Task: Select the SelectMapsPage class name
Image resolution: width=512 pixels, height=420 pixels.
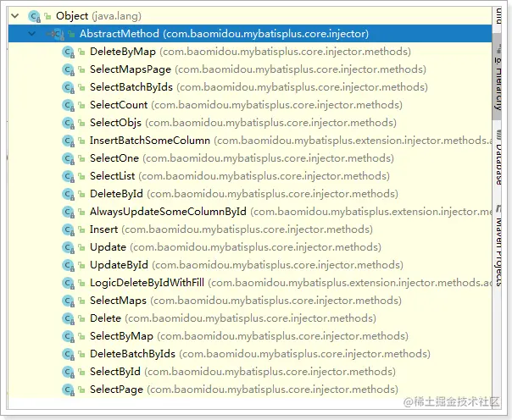Action: (131, 69)
